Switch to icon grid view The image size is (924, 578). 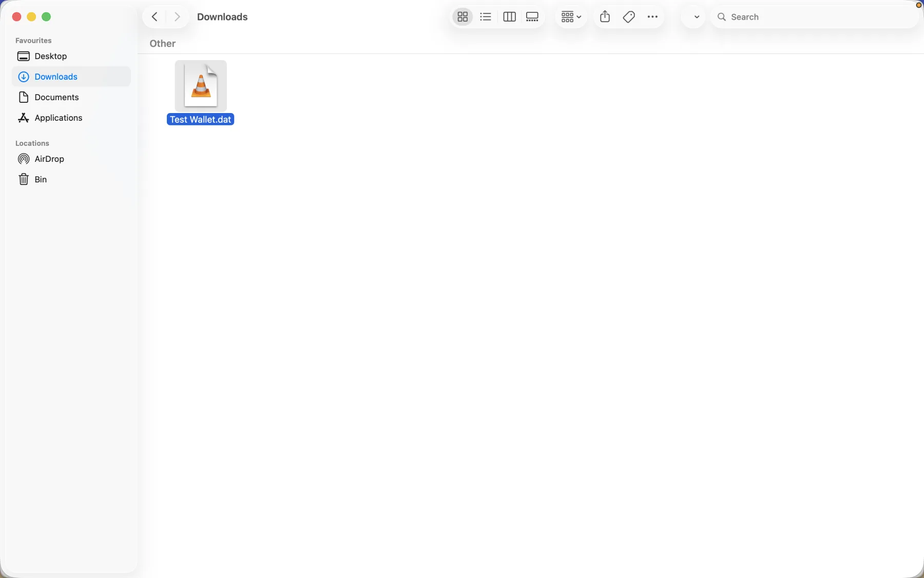(x=463, y=17)
